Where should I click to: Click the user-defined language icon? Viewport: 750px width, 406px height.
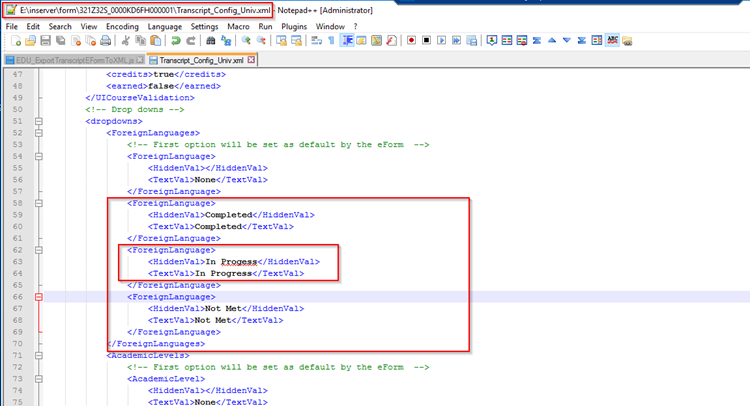click(x=361, y=41)
